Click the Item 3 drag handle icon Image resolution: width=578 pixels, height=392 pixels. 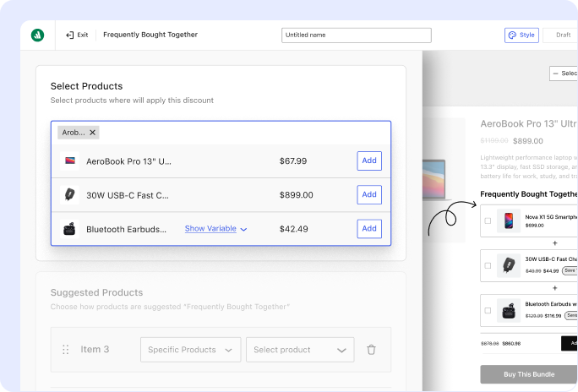pyautogui.click(x=66, y=350)
